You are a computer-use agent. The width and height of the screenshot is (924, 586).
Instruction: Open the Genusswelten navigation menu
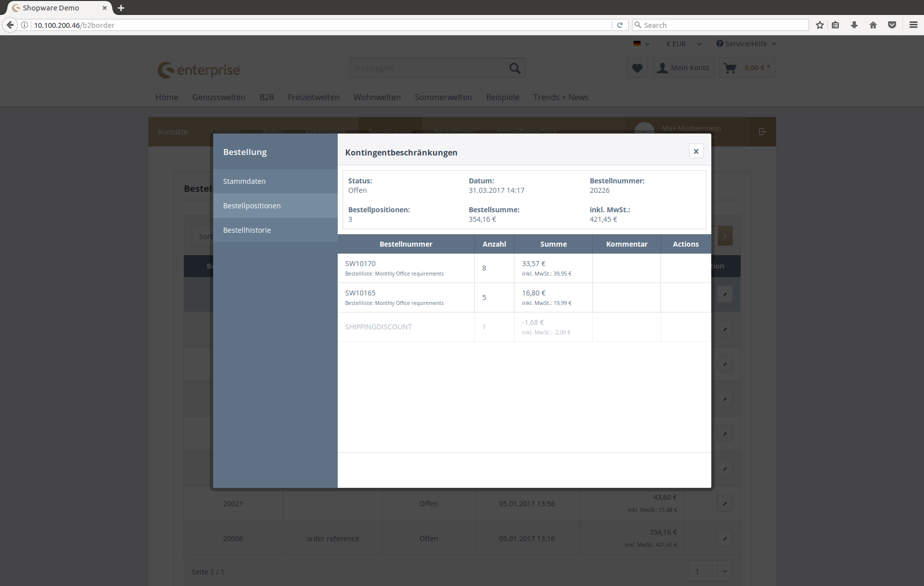[x=219, y=97]
